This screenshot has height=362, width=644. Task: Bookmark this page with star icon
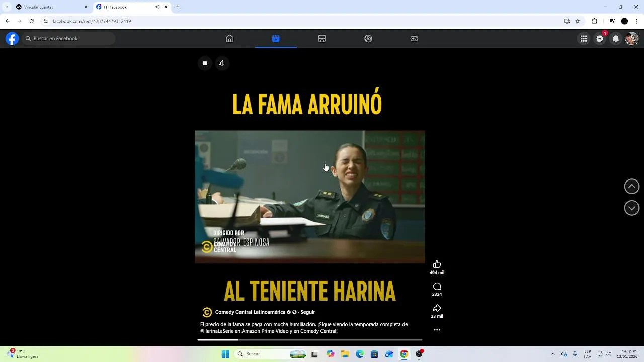[x=578, y=21]
